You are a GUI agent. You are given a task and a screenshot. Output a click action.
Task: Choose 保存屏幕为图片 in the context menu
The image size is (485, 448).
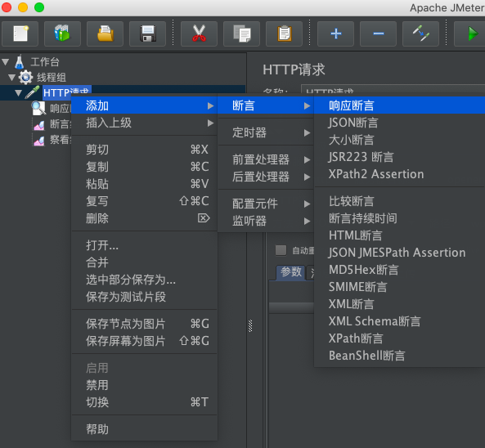click(x=145, y=341)
